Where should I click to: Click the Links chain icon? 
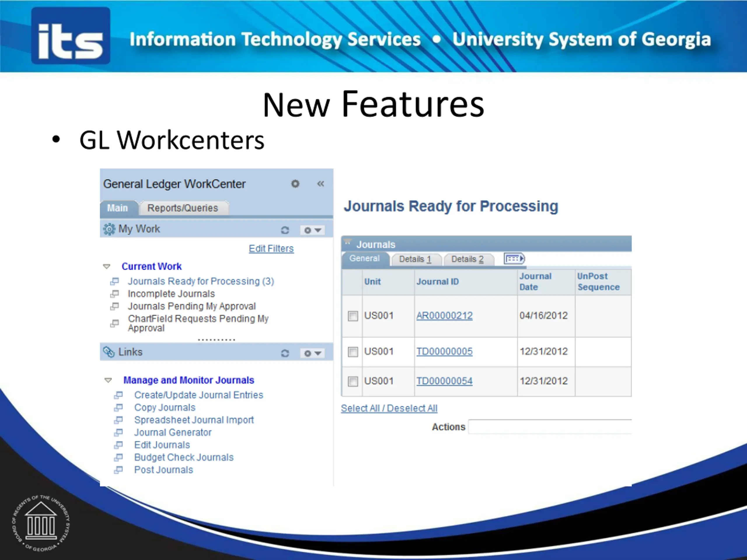(x=109, y=352)
